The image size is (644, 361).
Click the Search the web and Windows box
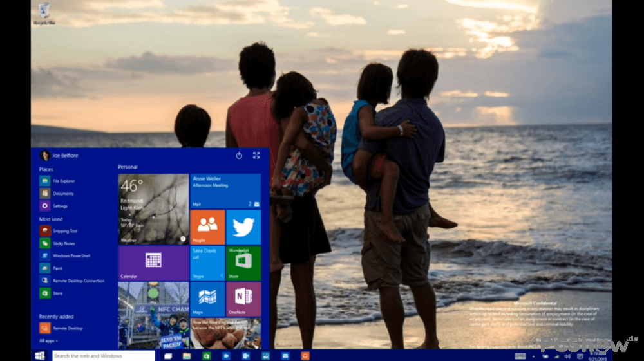click(x=104, y=356)
